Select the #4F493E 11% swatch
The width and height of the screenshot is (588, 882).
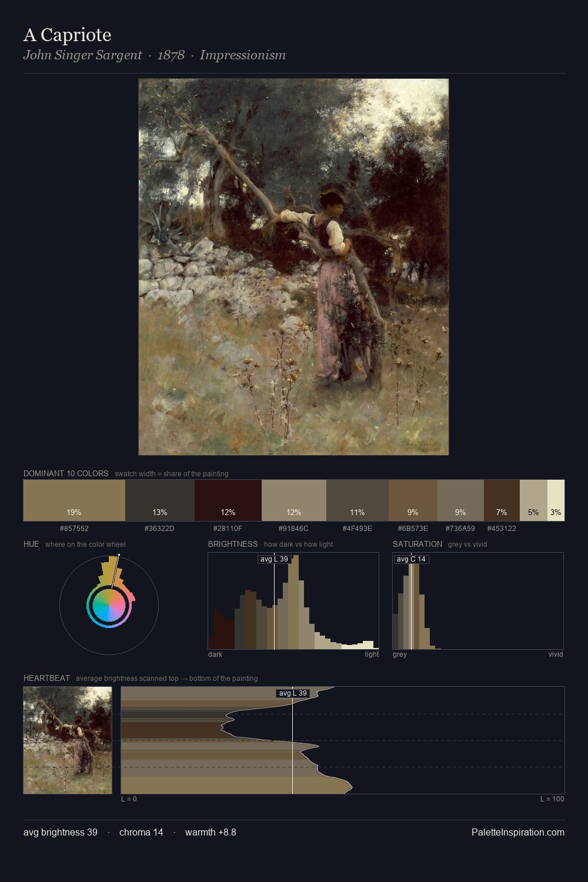pos(358,500)
